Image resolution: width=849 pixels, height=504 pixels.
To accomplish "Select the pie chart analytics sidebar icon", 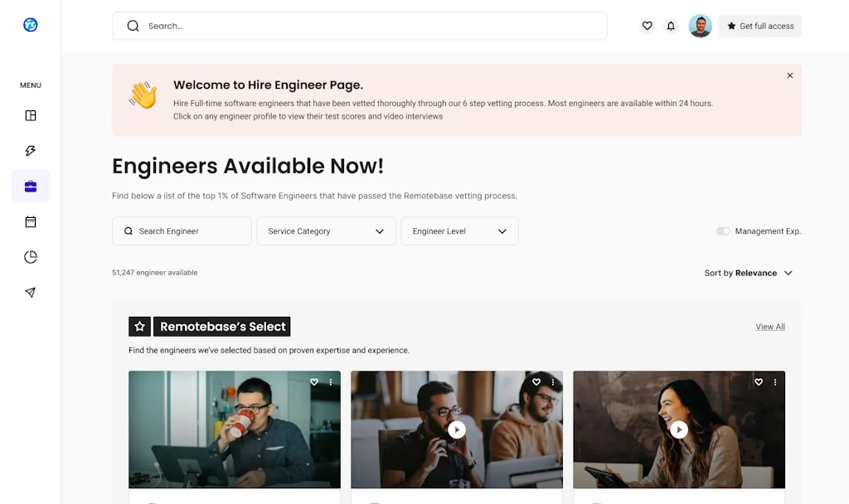I will coord(30,256).
